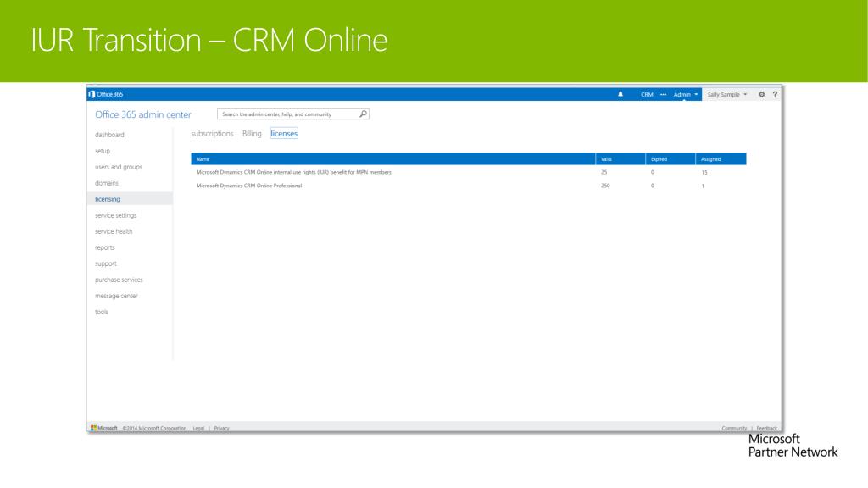
Task: Open support in the sidebar
Action: 106,263
